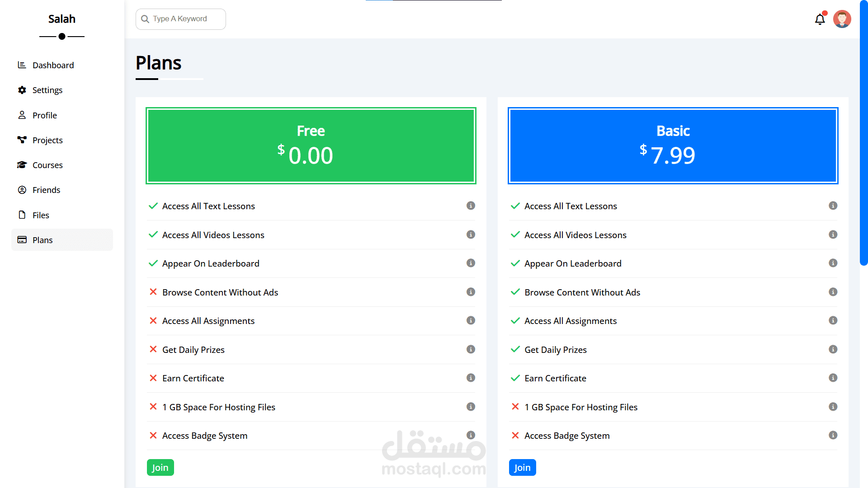The image size is (868, 488).
Task: Click the Type A Keyword search field
Action: (x=185, y=19)
